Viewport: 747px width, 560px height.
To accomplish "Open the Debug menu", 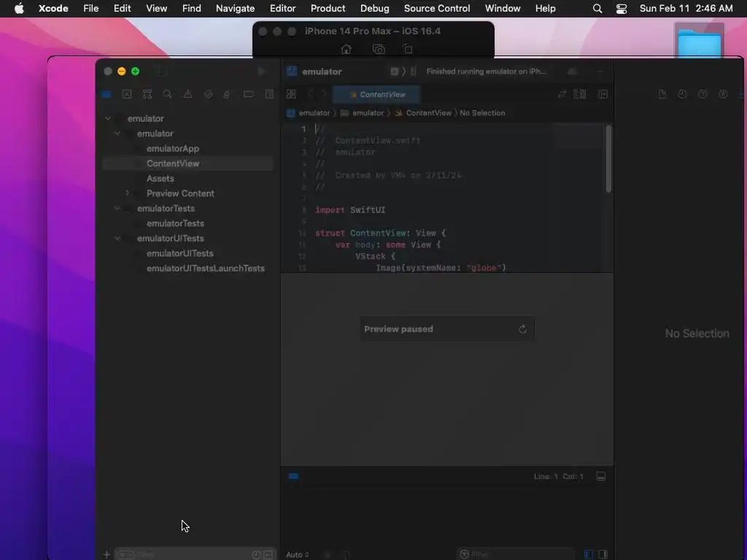I will (374, 9).
